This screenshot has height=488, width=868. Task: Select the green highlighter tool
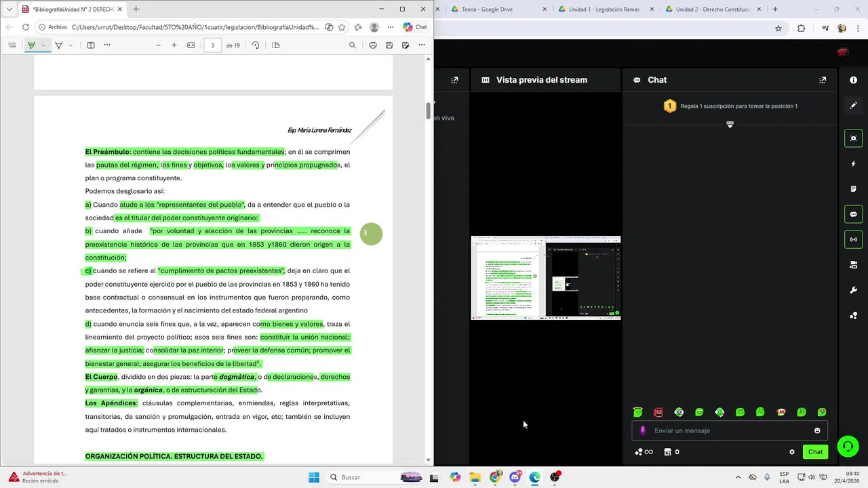[31, 45]
